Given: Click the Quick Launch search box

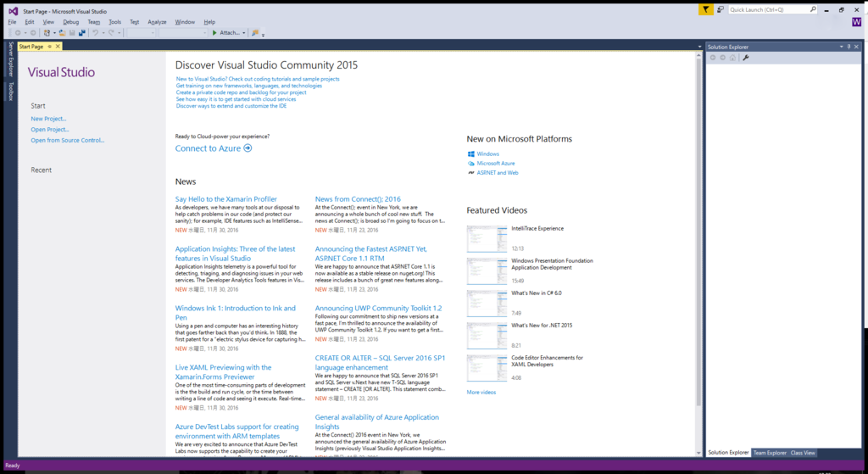Looking at the screenshot, I should pyautogui.click(x=772, y=9).
